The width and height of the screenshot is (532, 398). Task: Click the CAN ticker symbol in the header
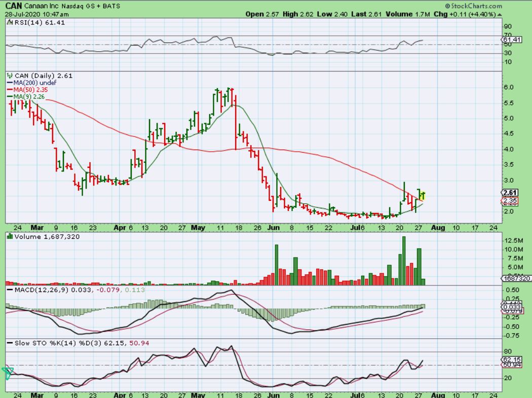pos(14,6)
